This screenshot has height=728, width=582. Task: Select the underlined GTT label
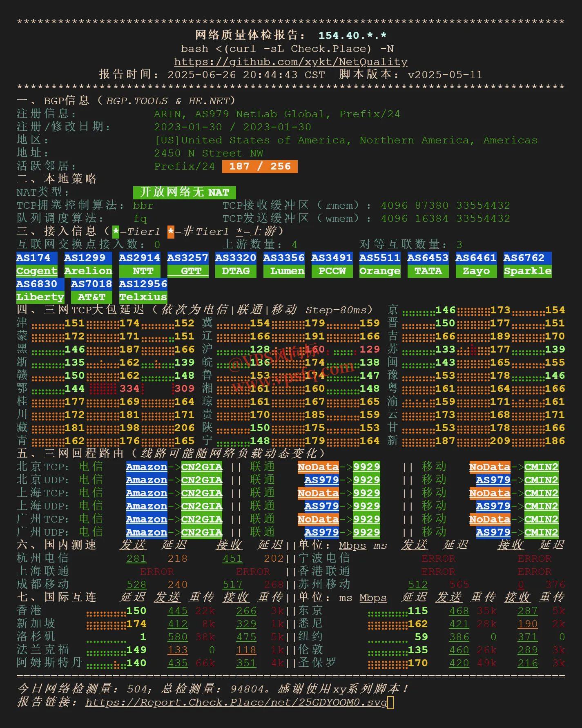188,271
